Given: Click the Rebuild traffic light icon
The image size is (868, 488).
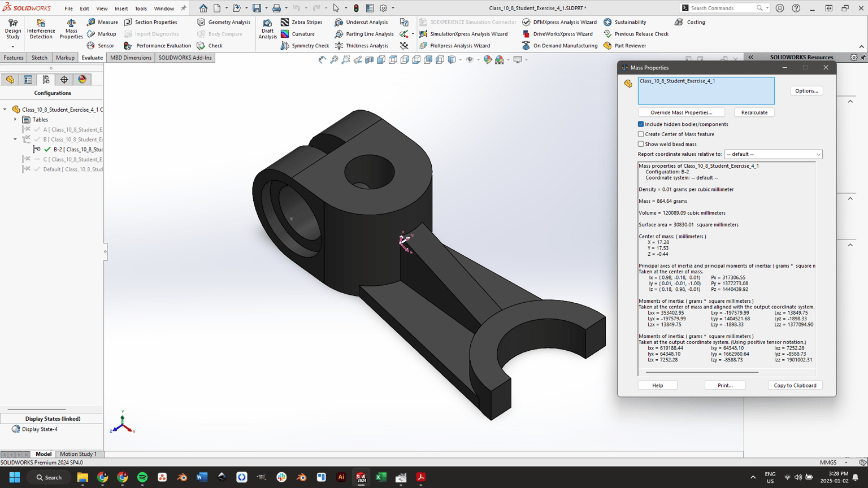Looking at the screenshot, I should [x=356, y=8].
